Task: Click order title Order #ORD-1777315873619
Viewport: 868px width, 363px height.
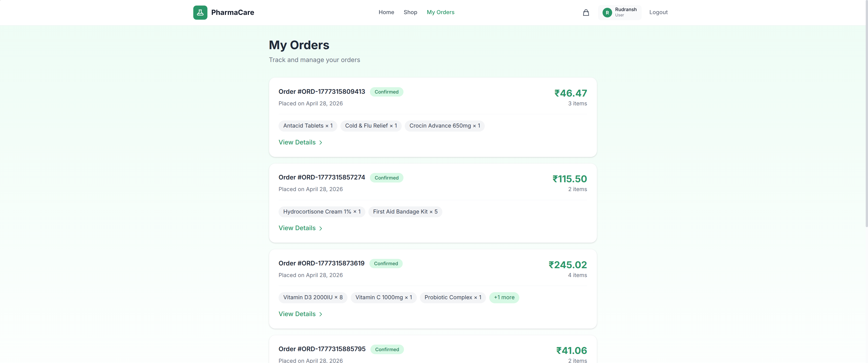Action: [321, 263]
